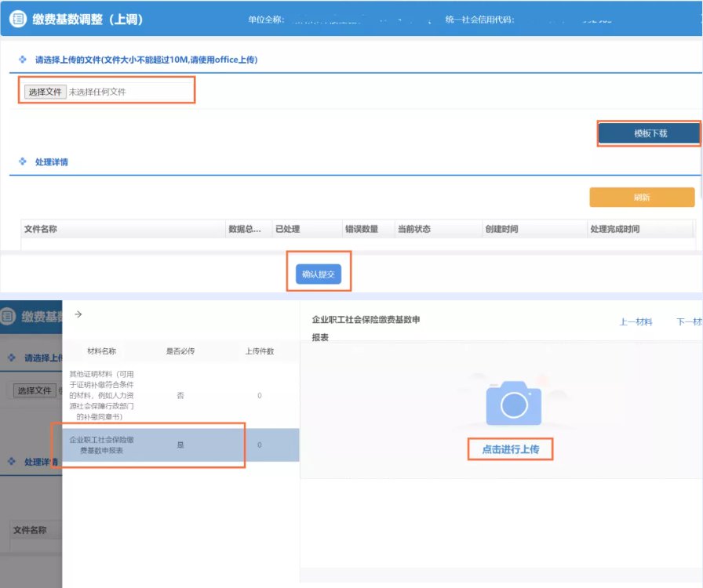This screenshot has height=588, width=703.
Task: Click diamond icon beside top 请选择上传的文件 heading
Action: pyautogui.click(x=23, y=60)
